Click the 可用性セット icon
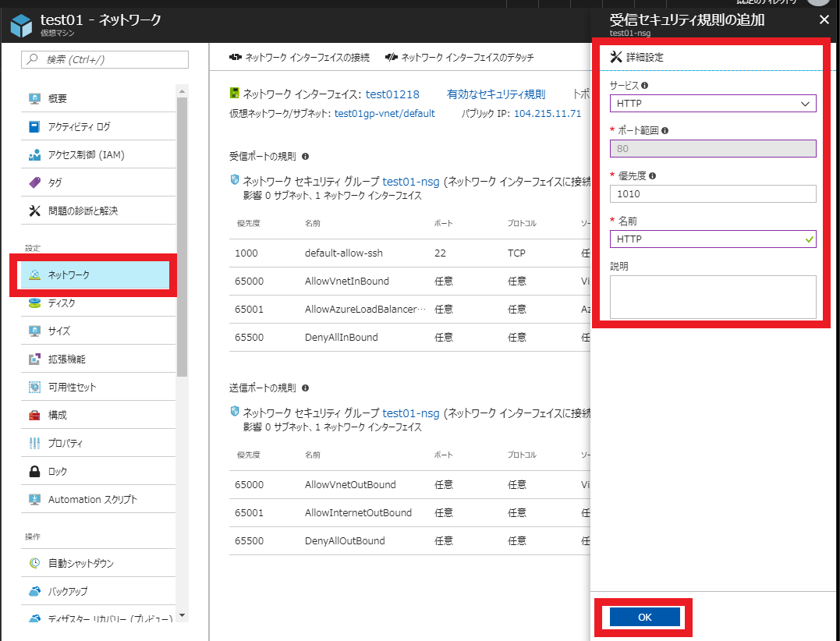 34,387
